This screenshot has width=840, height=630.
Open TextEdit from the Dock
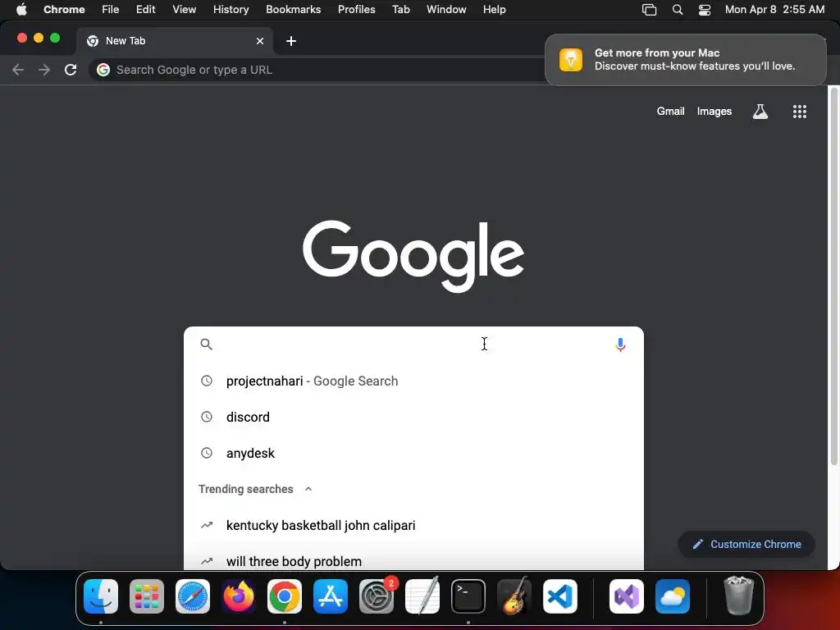(422, 596)
